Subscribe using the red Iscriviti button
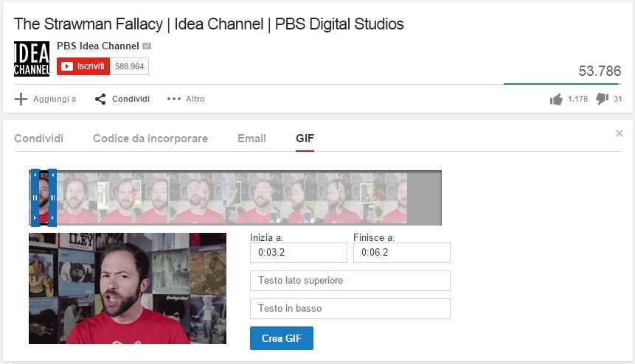This screenshot has height=364, width=635. tap(83, 66)
